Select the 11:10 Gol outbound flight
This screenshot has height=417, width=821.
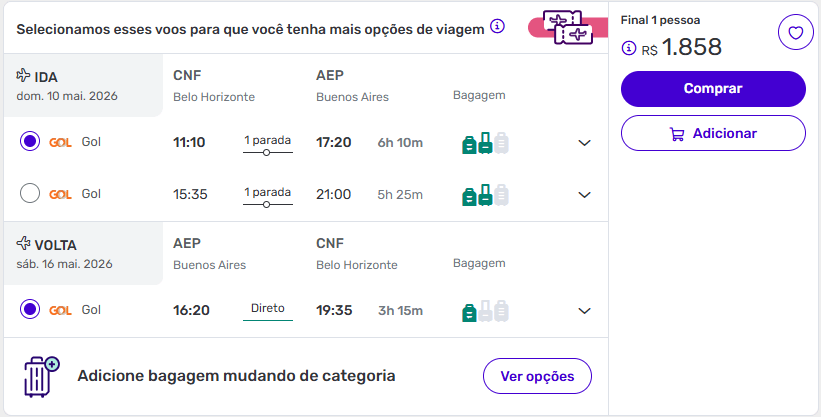pos(30,142)
